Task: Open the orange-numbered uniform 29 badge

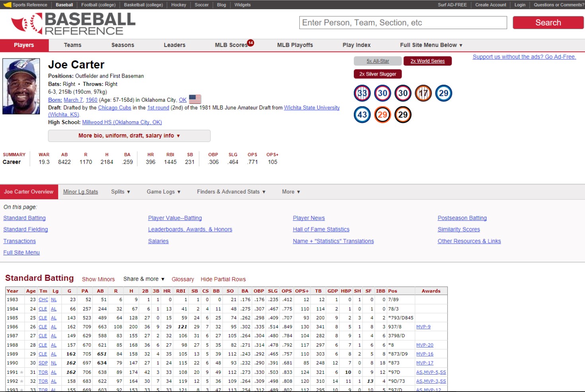Action: point(382,115)
